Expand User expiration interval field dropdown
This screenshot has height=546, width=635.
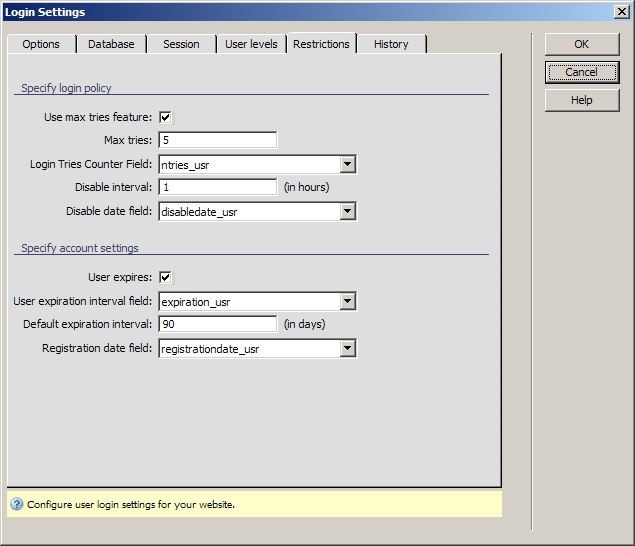tap(347, 301)
